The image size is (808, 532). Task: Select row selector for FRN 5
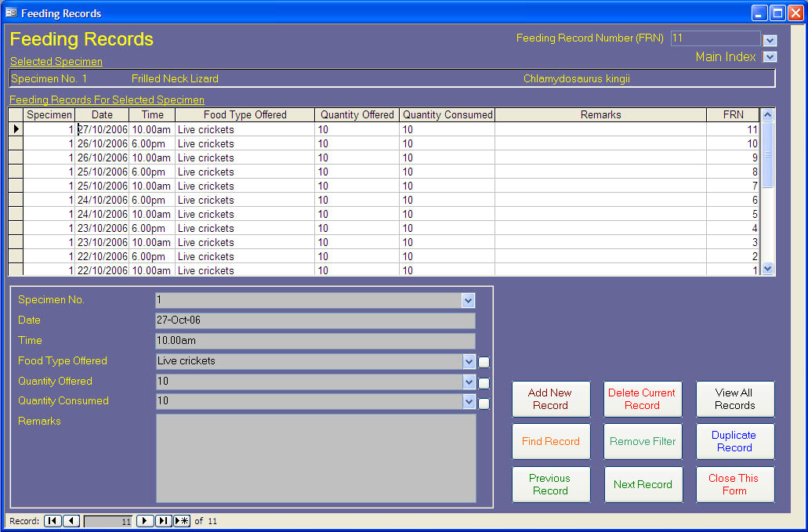tap(16, 214)
